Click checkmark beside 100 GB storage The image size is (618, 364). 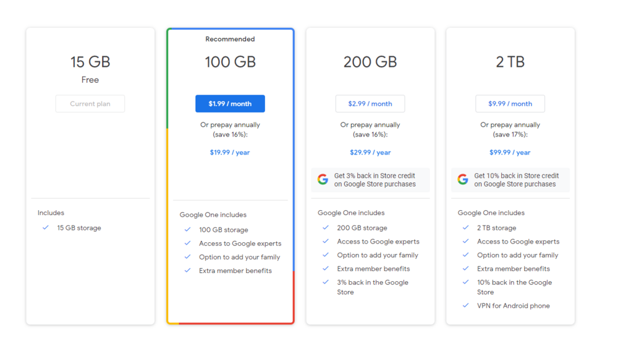tap(188, 230)
